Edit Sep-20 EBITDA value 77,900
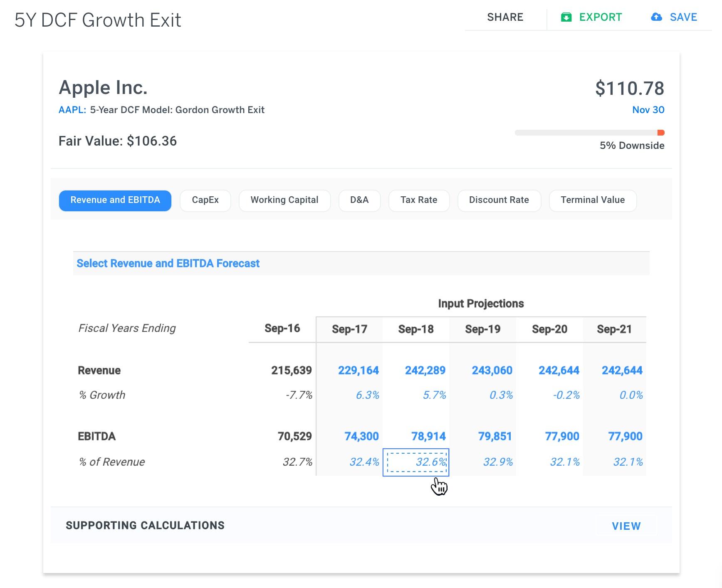Image resolution: width=722 pixels, height=588 pixels. pos(562,437)
